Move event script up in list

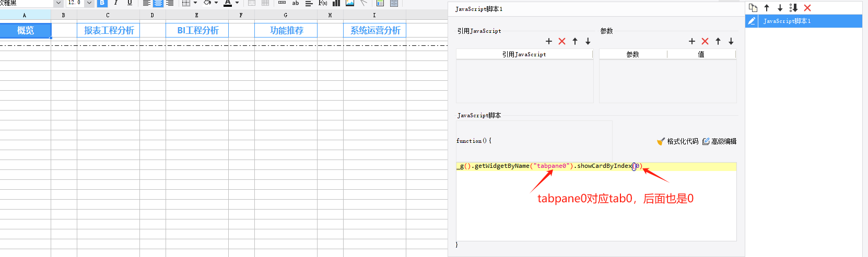click(x=767, y=8)
